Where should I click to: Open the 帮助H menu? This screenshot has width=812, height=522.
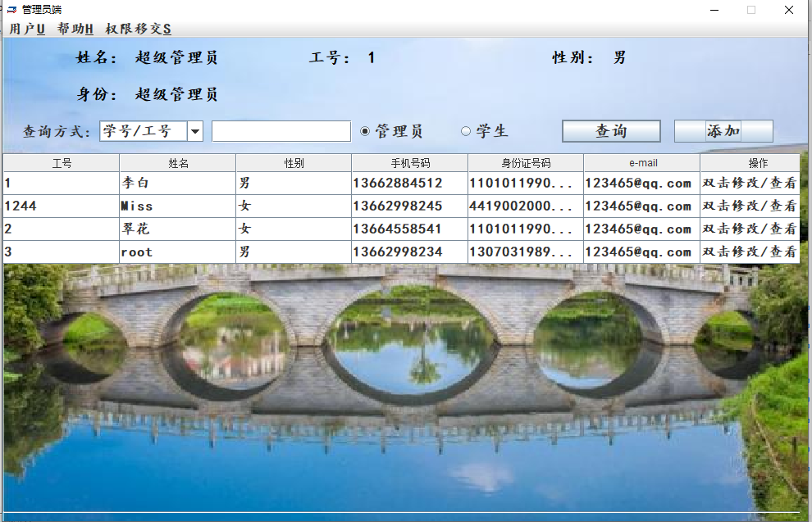75,29
